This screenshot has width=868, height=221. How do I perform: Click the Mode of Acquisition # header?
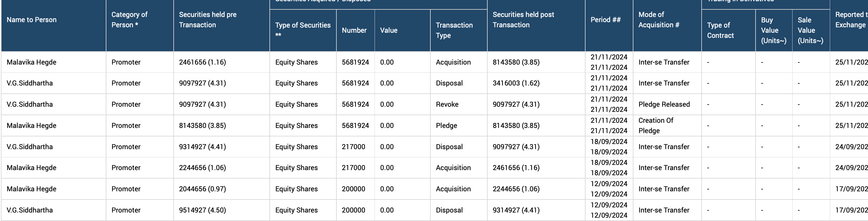(658, 20)
